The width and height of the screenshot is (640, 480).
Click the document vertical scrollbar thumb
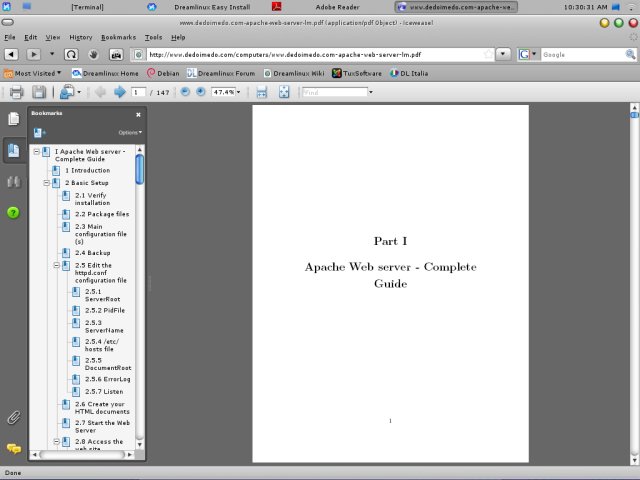click(x=634, y=115)
